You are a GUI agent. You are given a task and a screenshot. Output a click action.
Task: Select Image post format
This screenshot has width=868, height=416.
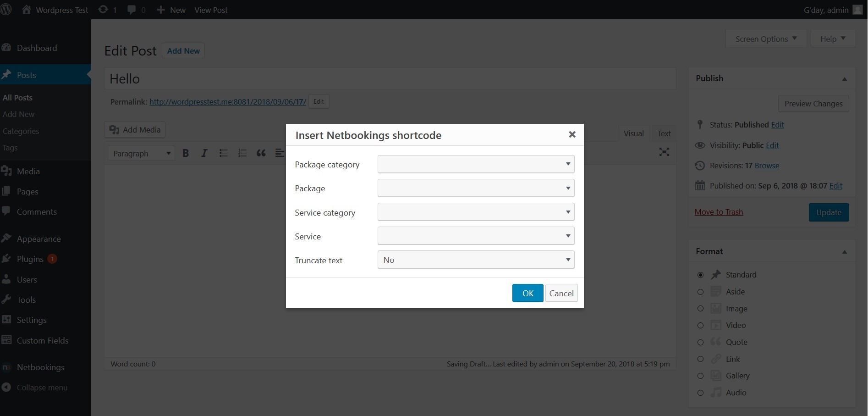tap(700, 309)
